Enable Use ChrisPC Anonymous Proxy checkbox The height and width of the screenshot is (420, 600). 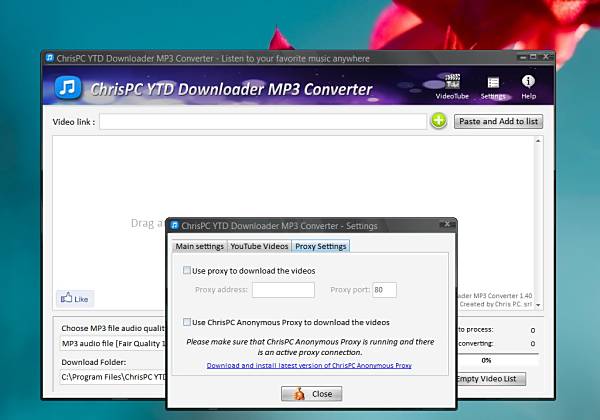tap(187, 322)
